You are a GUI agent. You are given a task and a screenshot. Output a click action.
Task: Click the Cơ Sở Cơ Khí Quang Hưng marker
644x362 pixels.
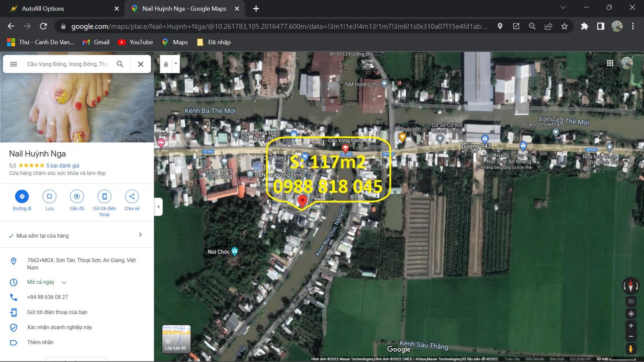click(x=440, y=139)
